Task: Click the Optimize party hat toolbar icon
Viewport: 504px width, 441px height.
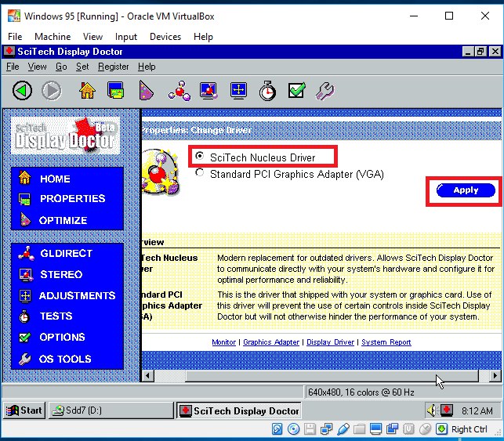Action: click(146, 91)
